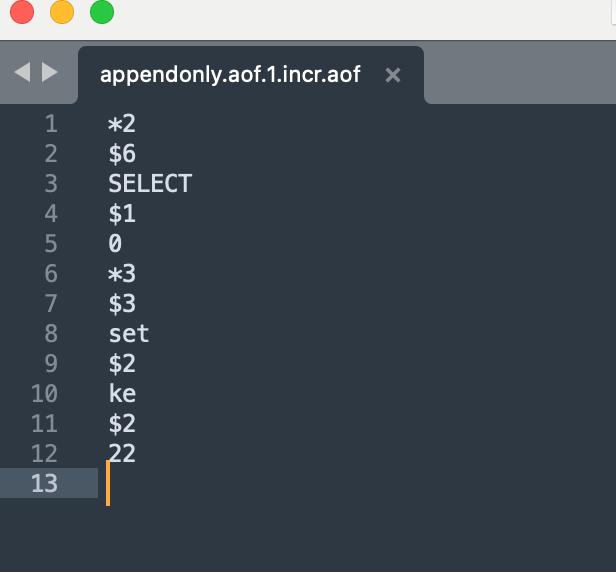Click line number 13 in the gutter
This screenshot has height=572, width=616.
[x=44, y=483]
